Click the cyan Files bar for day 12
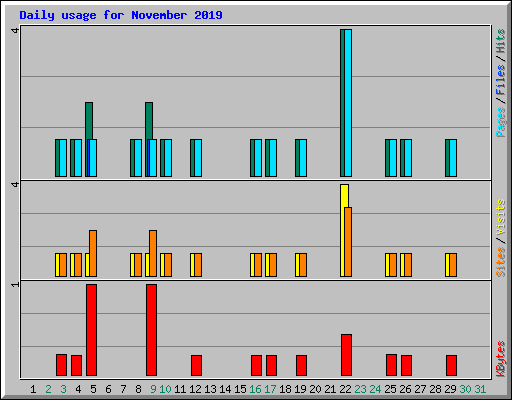 coord(198,158)
